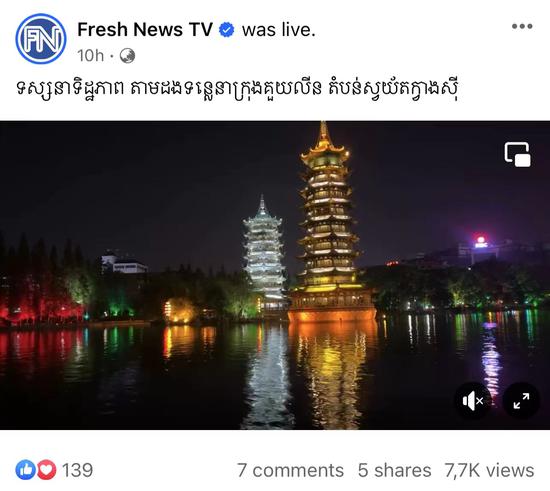
Task: Click the blue verified badge
Action: 227,30
